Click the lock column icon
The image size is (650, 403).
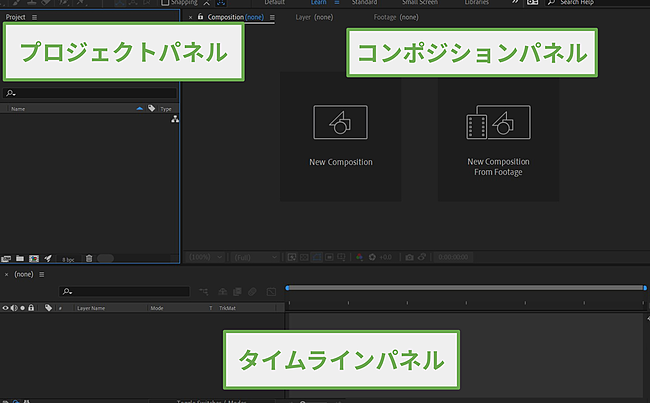(31, 308)
